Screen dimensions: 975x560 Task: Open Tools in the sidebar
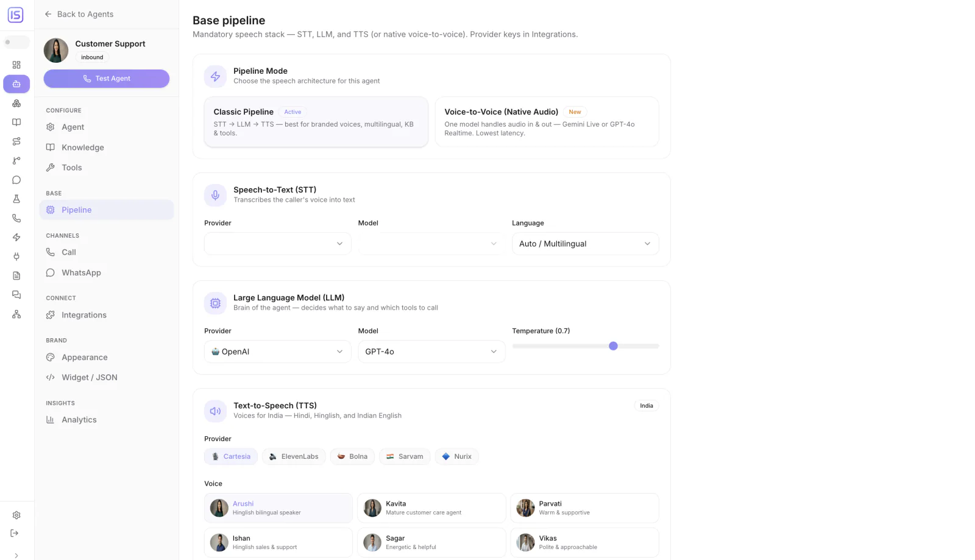107,168
